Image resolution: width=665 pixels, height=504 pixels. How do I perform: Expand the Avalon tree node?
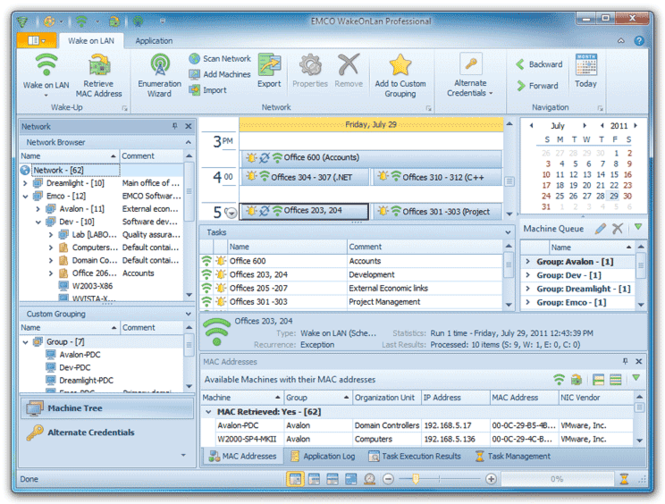click(x=38, y=209)
